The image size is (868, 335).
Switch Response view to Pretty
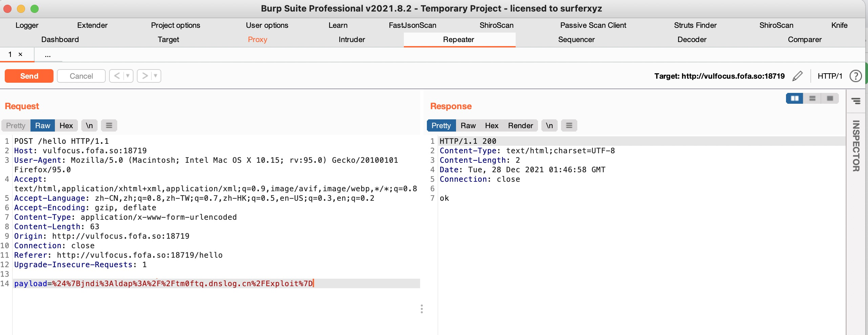pos(441,125)
